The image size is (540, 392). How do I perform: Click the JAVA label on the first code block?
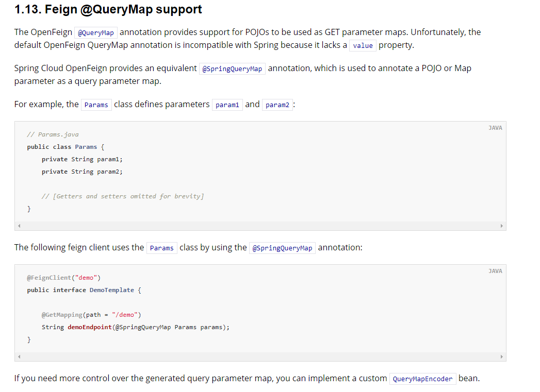pyautogui.click(x=495, y=127)
